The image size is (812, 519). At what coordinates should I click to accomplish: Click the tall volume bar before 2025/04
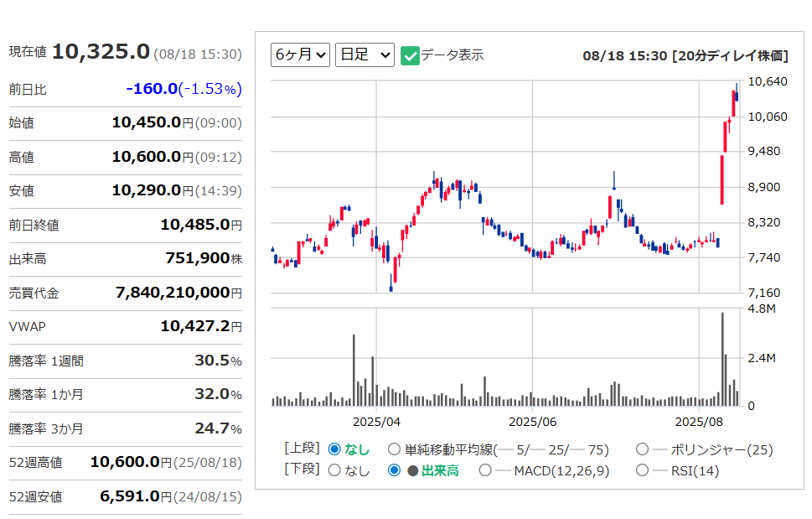click(354, 371)
